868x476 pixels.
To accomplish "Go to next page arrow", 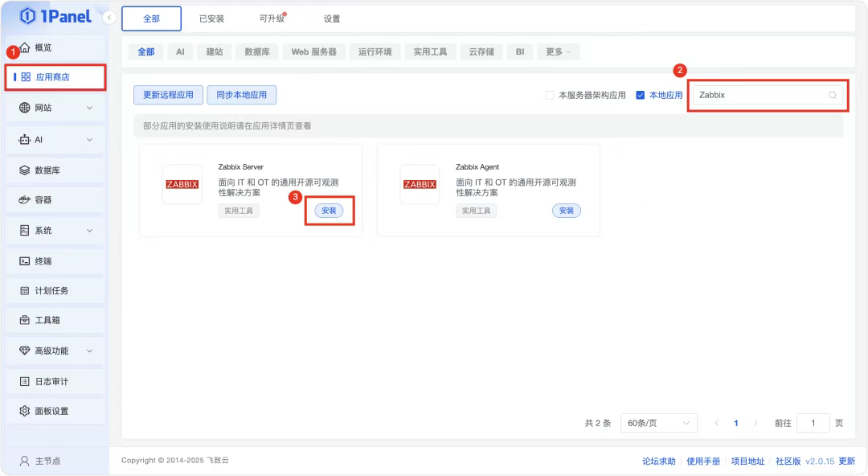I will pyautogui.click(x=755, y=423).
